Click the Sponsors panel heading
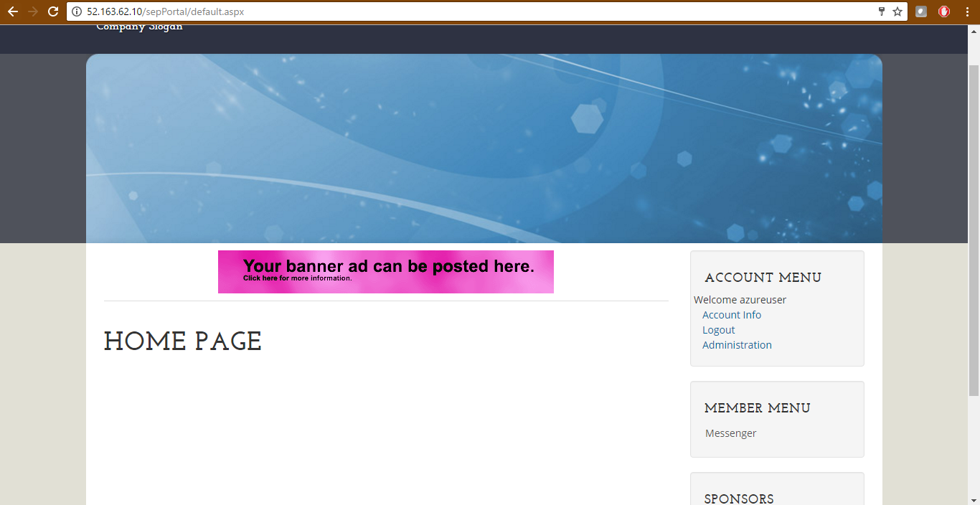 (x=739, y=499)
